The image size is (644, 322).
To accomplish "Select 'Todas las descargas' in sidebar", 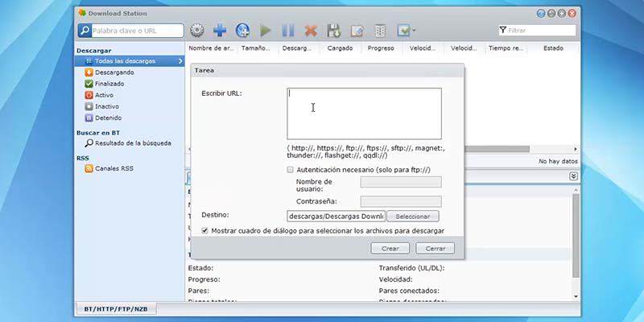I will coord(130,61).
